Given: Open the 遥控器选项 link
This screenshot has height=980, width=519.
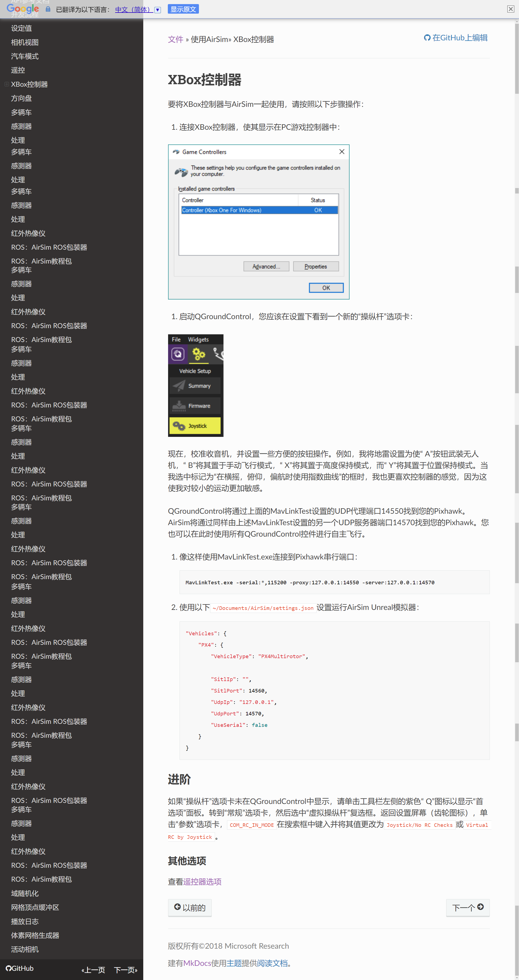Looking at the screenshot, I should point(202,881).
